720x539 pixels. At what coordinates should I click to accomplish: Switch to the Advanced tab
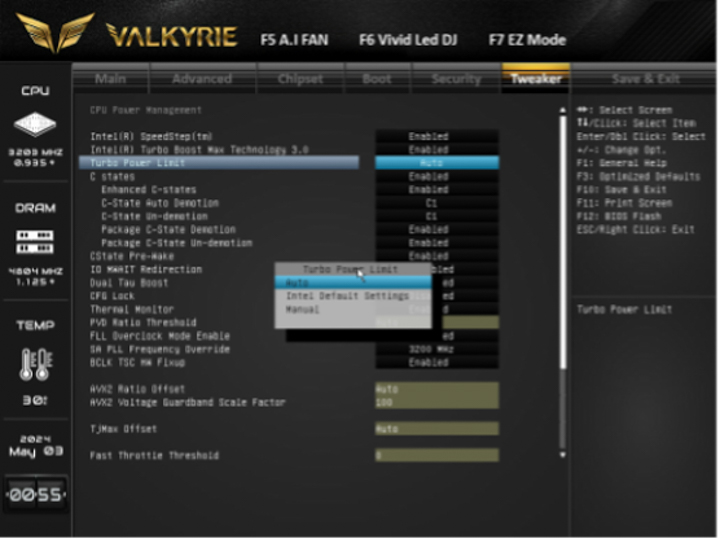(x=202, y=79)
